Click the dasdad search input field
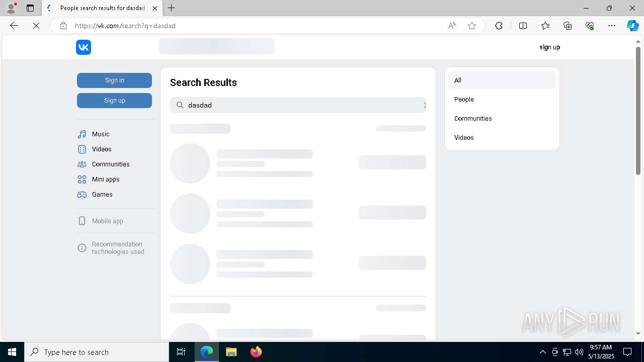The width and height of the screenshot is (644, 362). coord(298,105)
